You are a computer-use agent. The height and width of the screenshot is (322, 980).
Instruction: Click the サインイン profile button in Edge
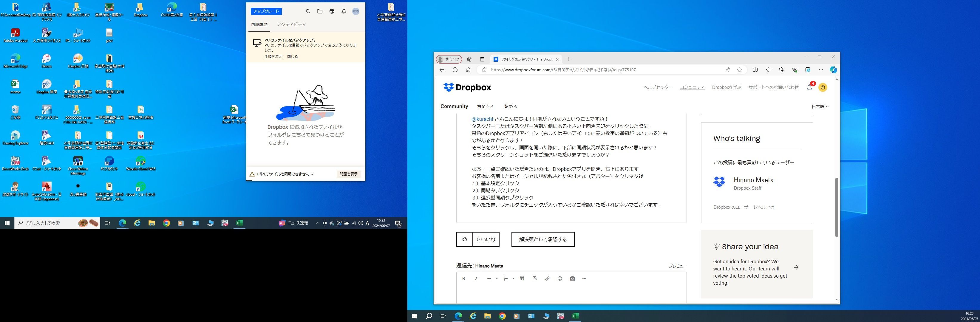(449, 59)
